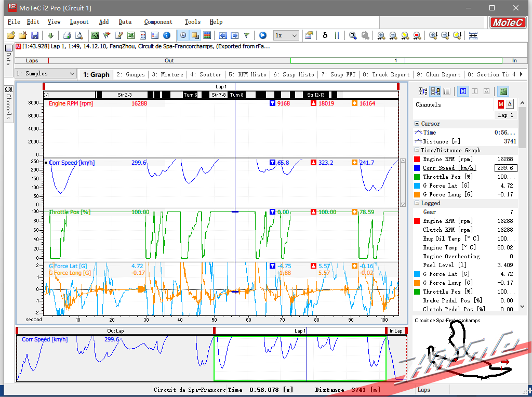Click the blue Corr Speed color swatch
This screenshot has width=532, height=397.
(x=417, y=168)
